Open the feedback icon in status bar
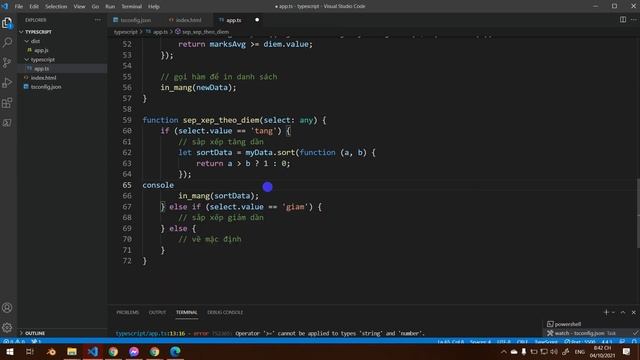Screen dimensions: 640x360 (622, 342)
